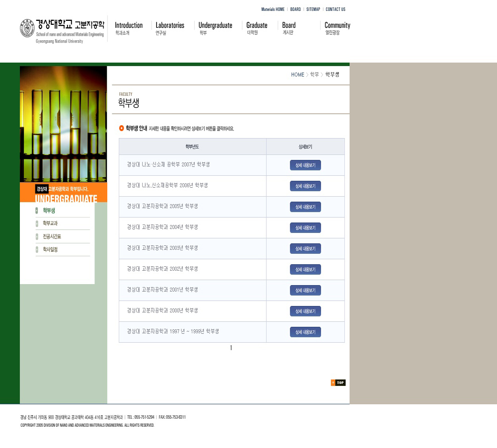Image resolution: width=497 pixels, height=448 pixels.
Task: Select 학부교과 in the sidebar
Action: (x=50, y=224)
